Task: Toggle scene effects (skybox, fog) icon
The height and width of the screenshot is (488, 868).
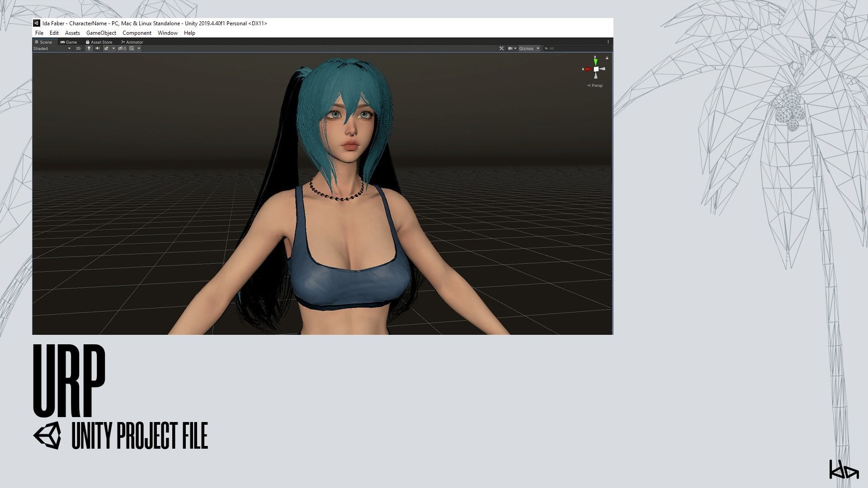Action: pyautogui.click(x=106, y=48)
